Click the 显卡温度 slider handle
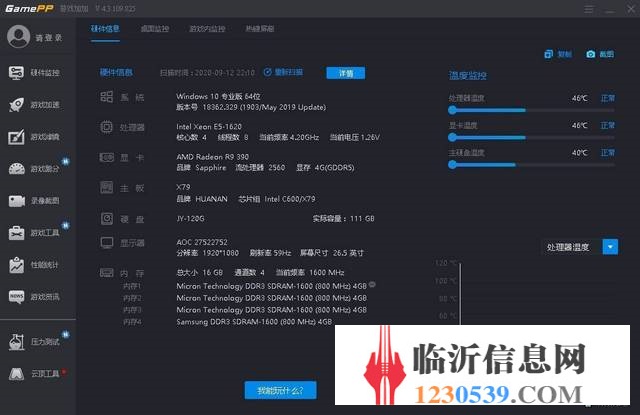 [452, 137]
